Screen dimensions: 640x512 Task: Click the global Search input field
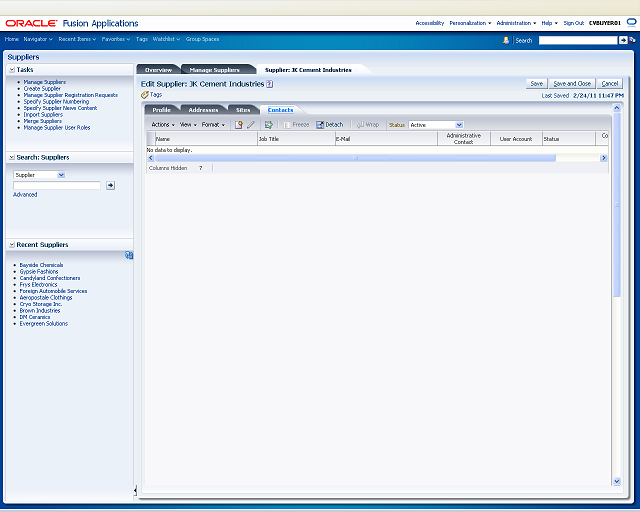[x=578, y=40]
